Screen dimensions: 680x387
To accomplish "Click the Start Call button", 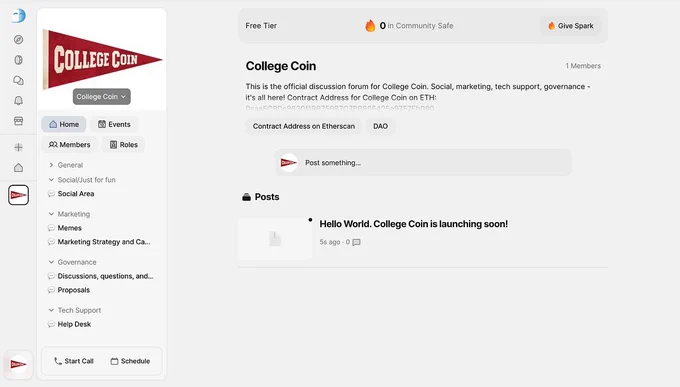I will [x=74, y=361].
